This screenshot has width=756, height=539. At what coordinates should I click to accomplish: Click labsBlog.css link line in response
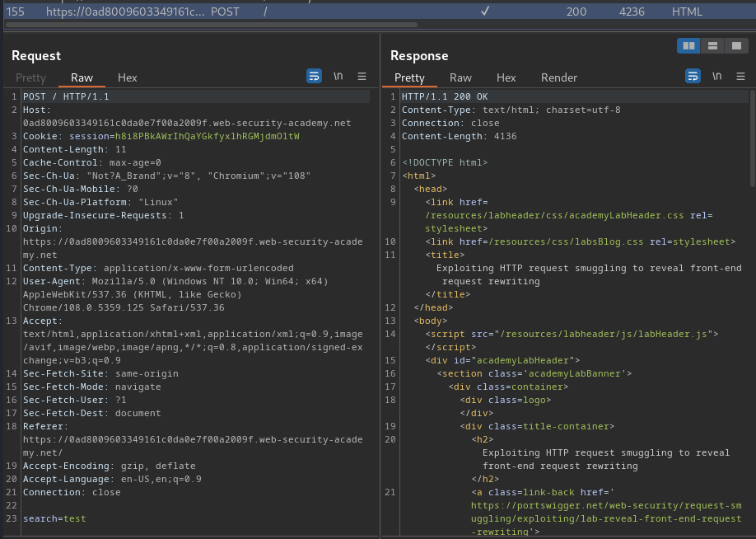tap(580, 241)
